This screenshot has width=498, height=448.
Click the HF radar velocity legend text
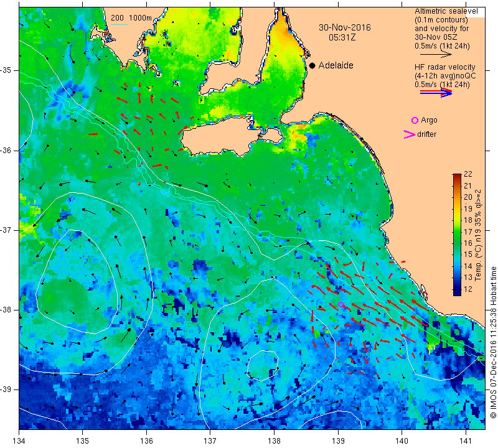[444, 67]
